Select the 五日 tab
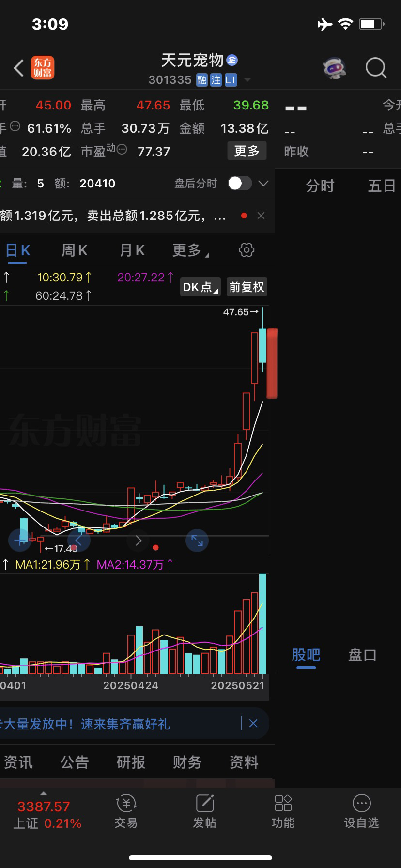The image size is (401, 868). [x=382, y=186]
